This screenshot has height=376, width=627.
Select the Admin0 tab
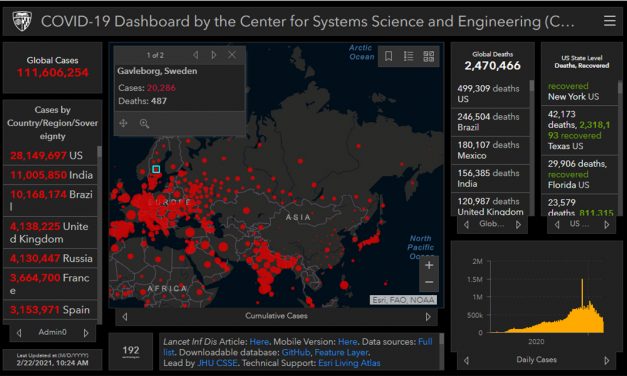(52, 332)
